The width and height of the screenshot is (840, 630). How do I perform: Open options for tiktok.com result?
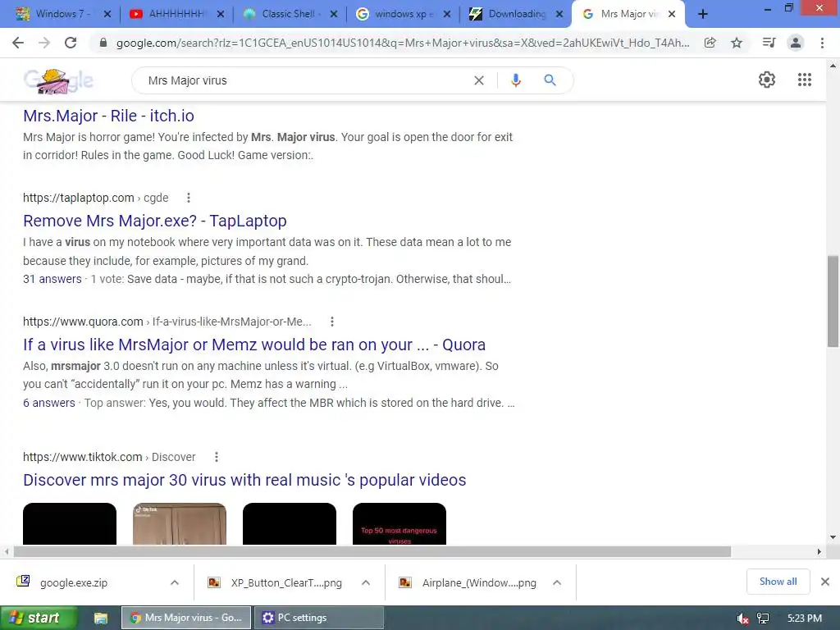217,457
